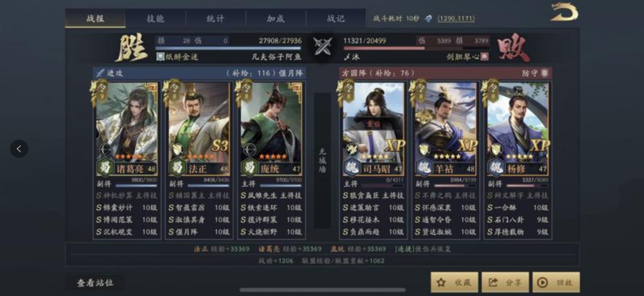This screenshot has width=644, height=296.
Task: Click 庞统 general portrait card
Action: click(271, 128)
